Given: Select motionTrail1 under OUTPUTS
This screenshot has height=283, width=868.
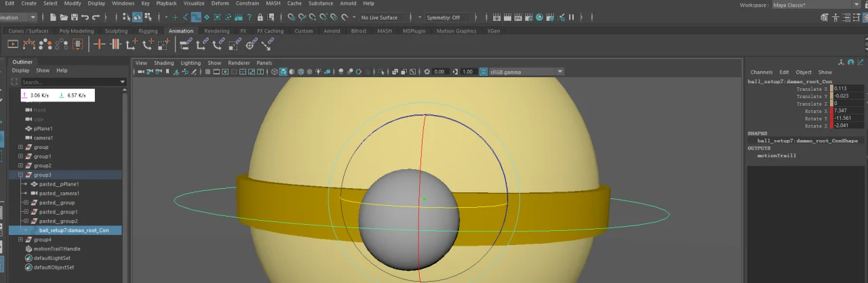Looking at the screenshot, I should tap(776, 156).
